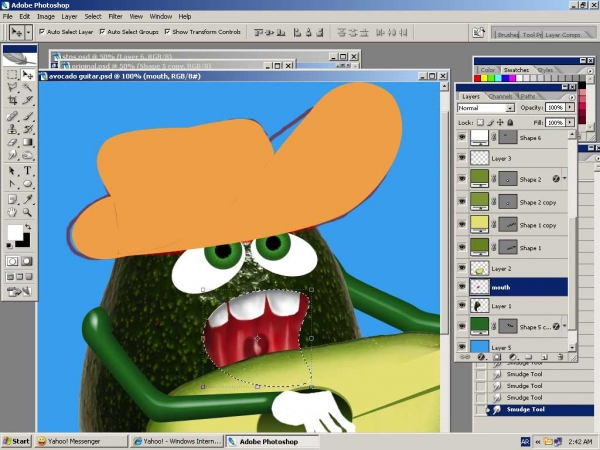Toggle the Auto Select Groups checkbox
Image resolution: width=600 pixels, height=450 pixels.
(102, 32)
